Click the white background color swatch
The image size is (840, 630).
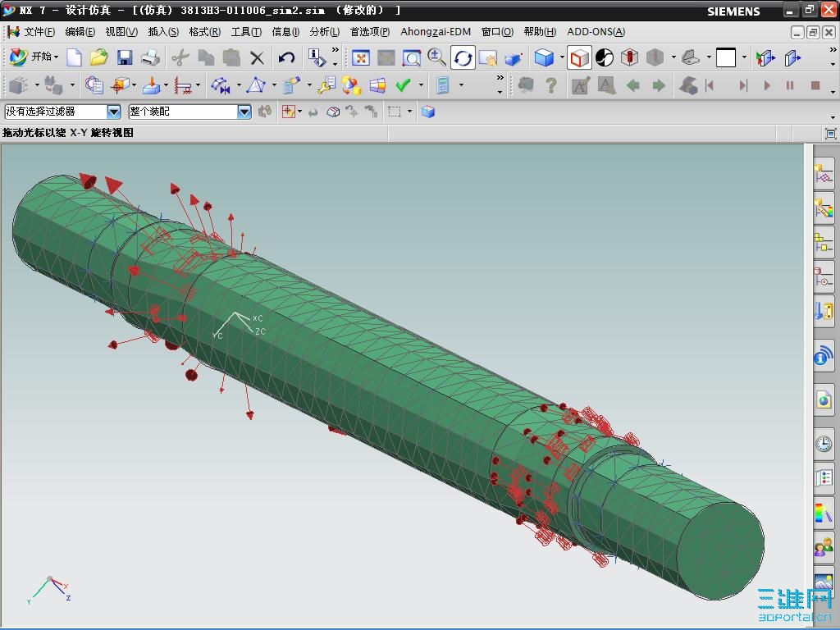point(725,57)
